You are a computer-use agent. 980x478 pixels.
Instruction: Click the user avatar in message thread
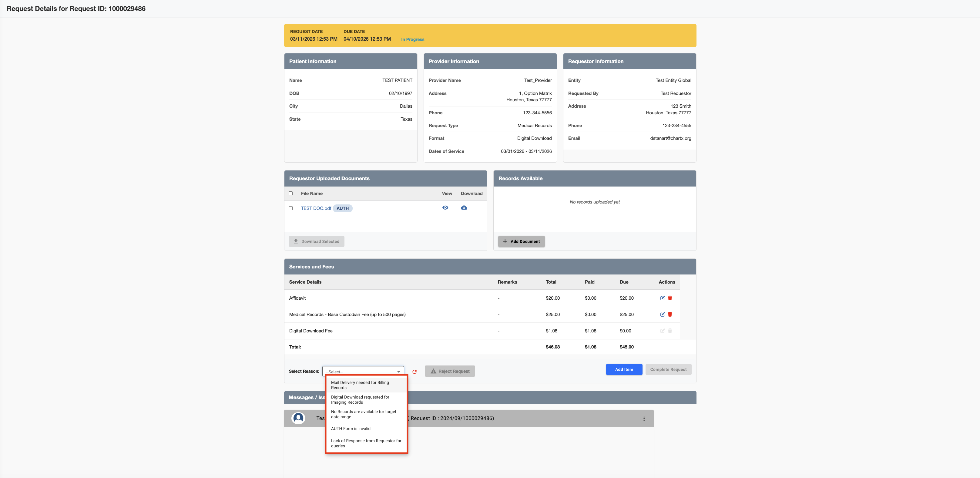(x=298, y=418)
